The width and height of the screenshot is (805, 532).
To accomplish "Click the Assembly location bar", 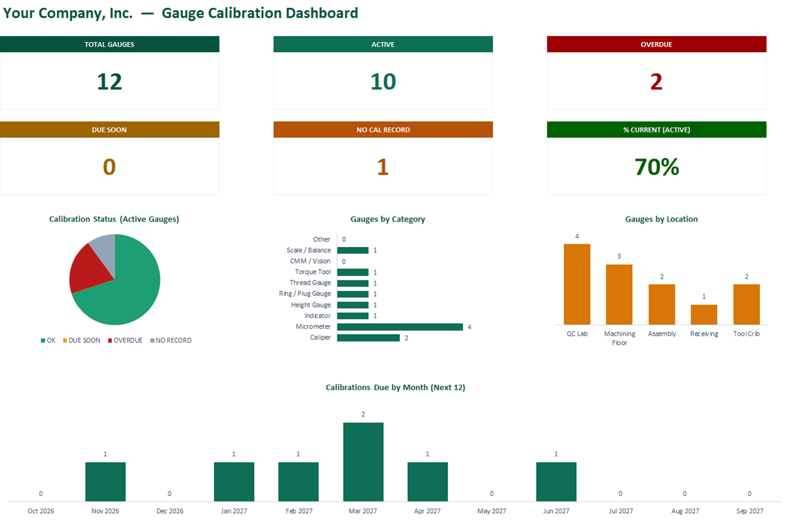I will click(662, 305).
